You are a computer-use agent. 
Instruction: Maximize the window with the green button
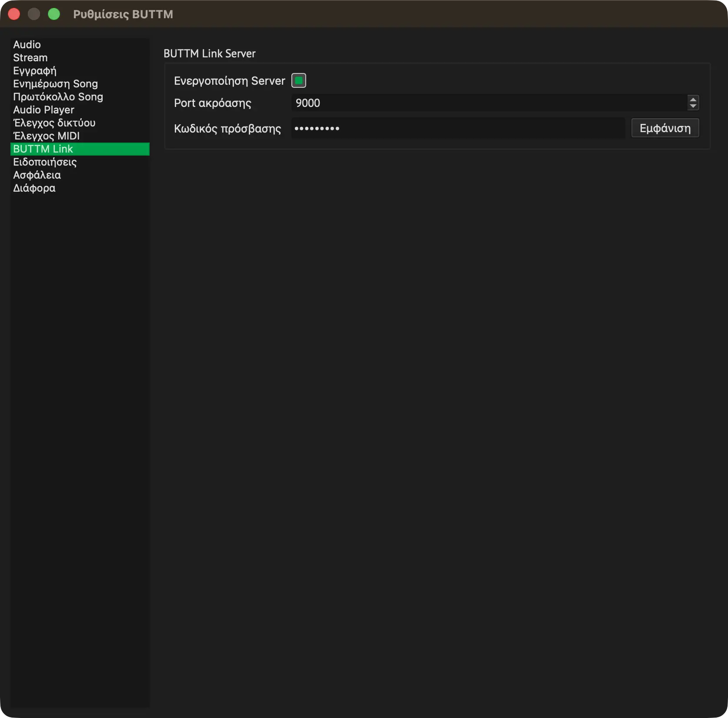(54, 14)
